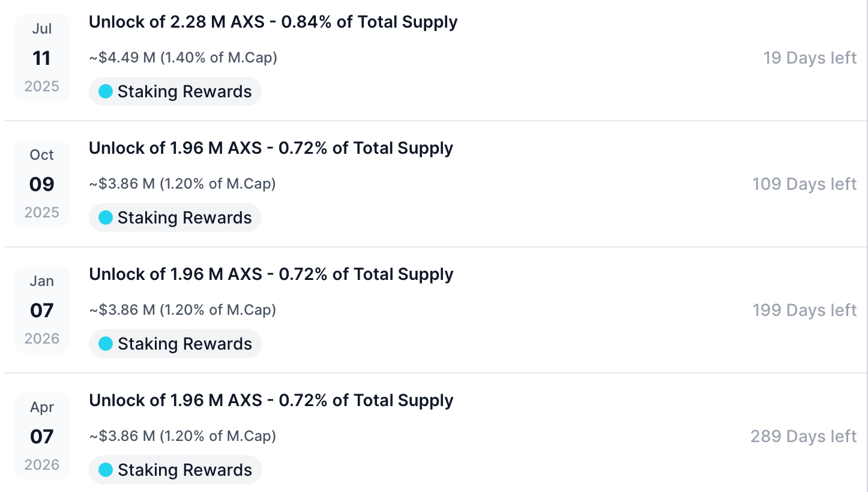Click the 19 Days left label
The image size is (868, 492).
pyautogui.click(x=810, y=58)
